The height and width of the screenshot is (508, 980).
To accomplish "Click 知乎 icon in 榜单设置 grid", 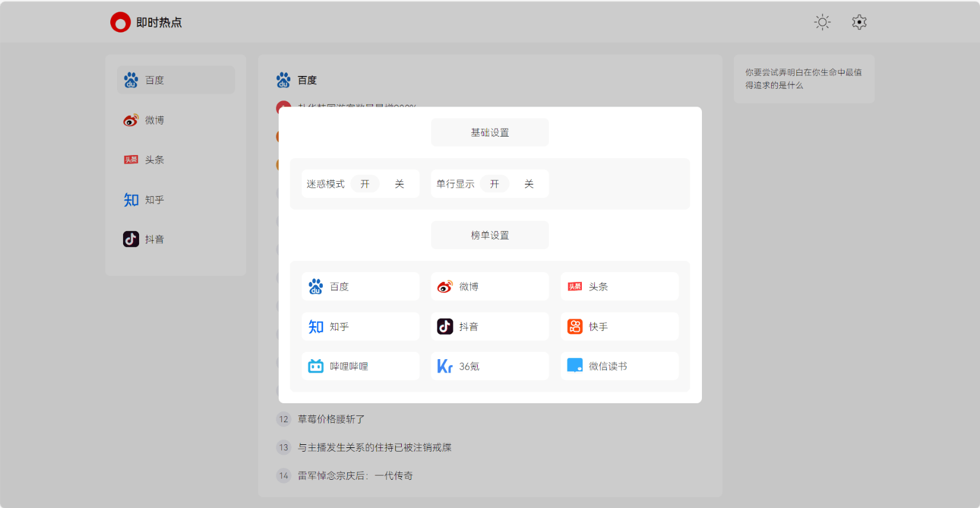I will point(315,327).
